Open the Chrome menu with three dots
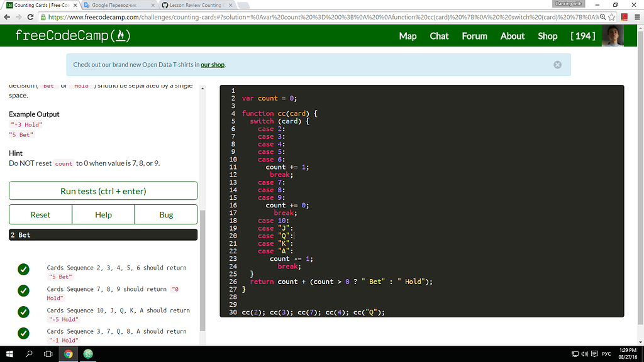Screen dimensions: 644x362 [636, 18]
